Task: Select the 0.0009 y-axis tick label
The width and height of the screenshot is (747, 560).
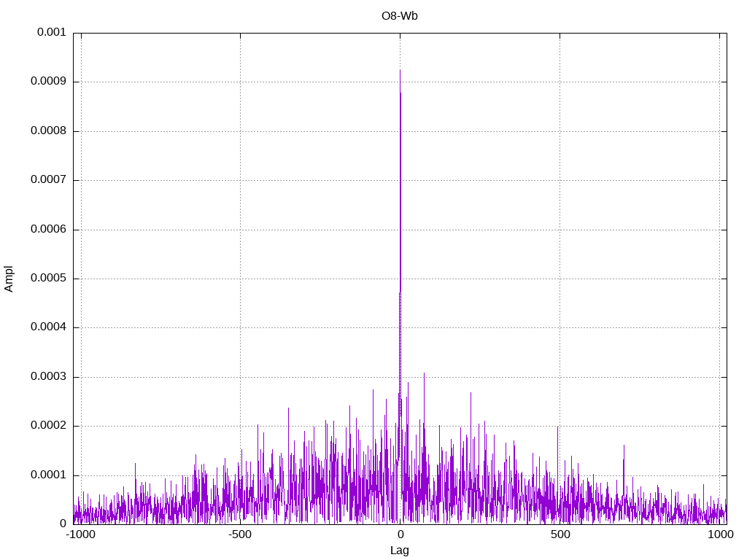Action: [48, 82]
